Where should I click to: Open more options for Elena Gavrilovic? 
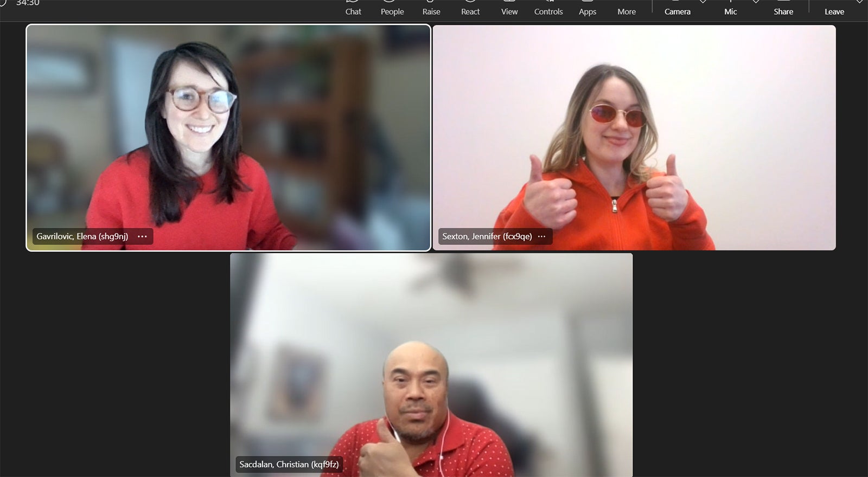(x=142, y=236)
